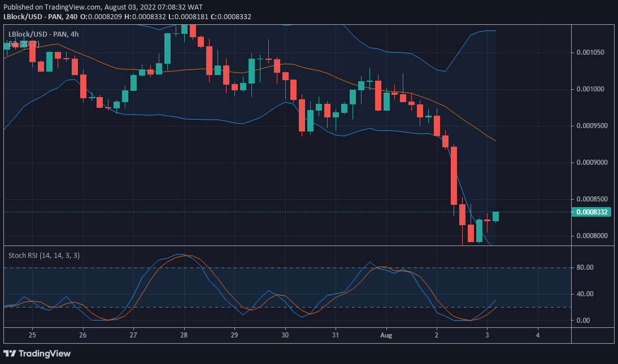Click the TradingView logo at bottom left

tap(37, 353)
